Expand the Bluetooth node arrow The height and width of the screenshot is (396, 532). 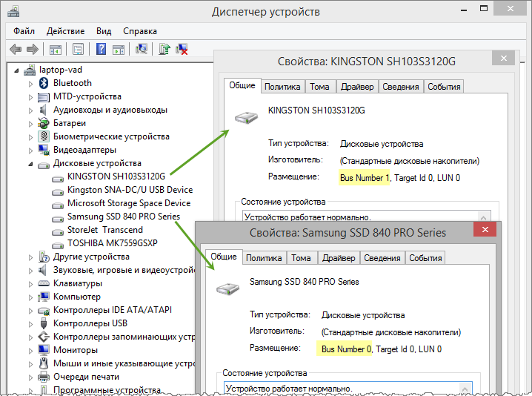tap(30, 84)
